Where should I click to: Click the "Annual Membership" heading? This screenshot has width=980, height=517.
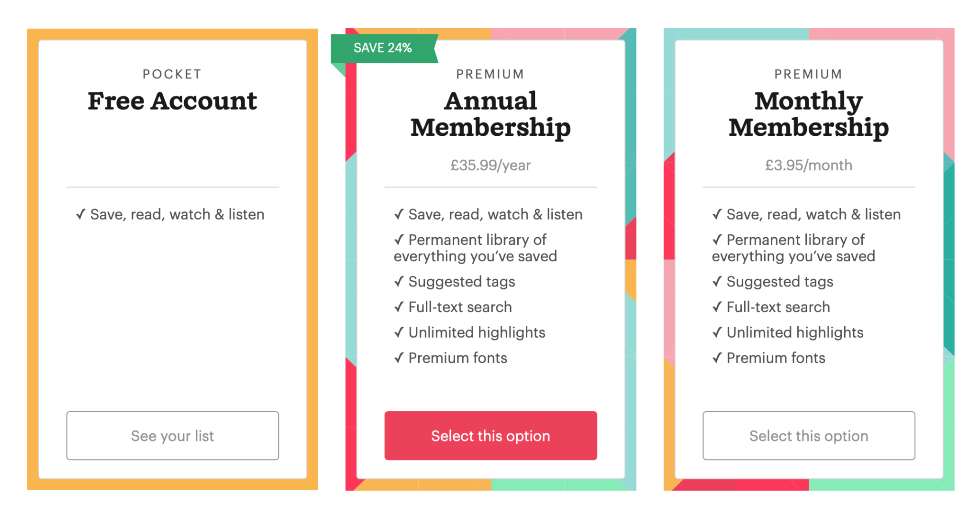click(490, 114)
